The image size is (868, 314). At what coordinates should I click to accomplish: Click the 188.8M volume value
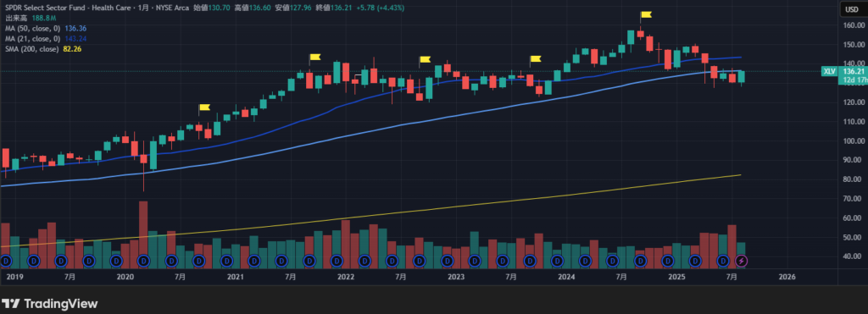[44, 19]
